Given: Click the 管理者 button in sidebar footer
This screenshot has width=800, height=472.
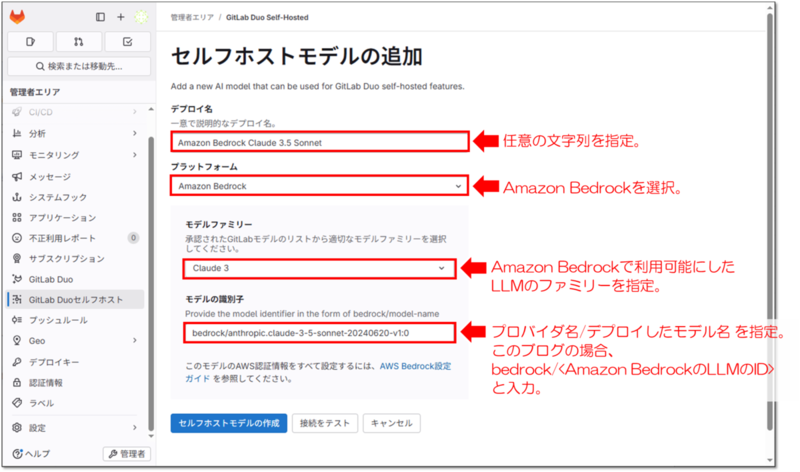Looking at the screenshot, I should 127,454.
